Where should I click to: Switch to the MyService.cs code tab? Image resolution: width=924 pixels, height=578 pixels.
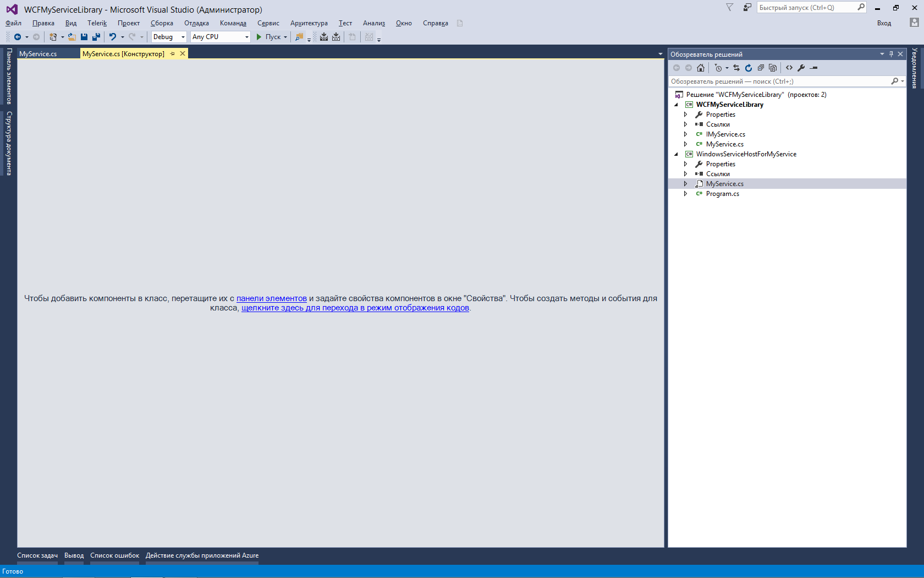click(38, 54)
